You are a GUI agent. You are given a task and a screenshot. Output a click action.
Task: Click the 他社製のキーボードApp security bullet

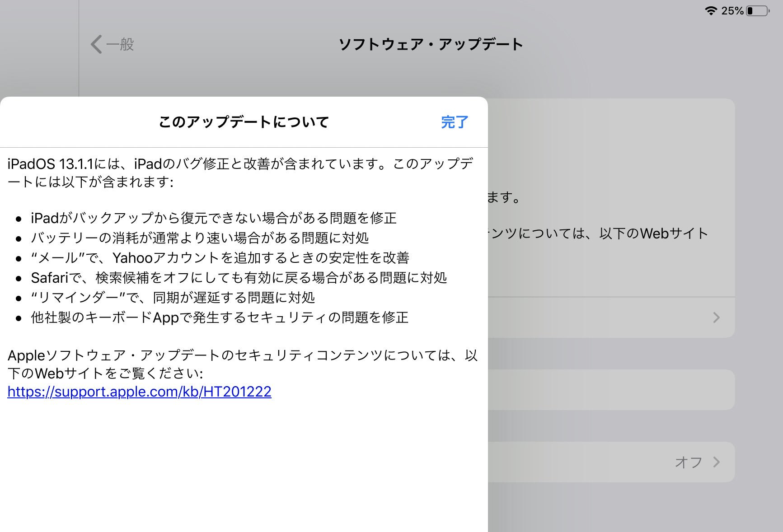[x=220, y=317]
